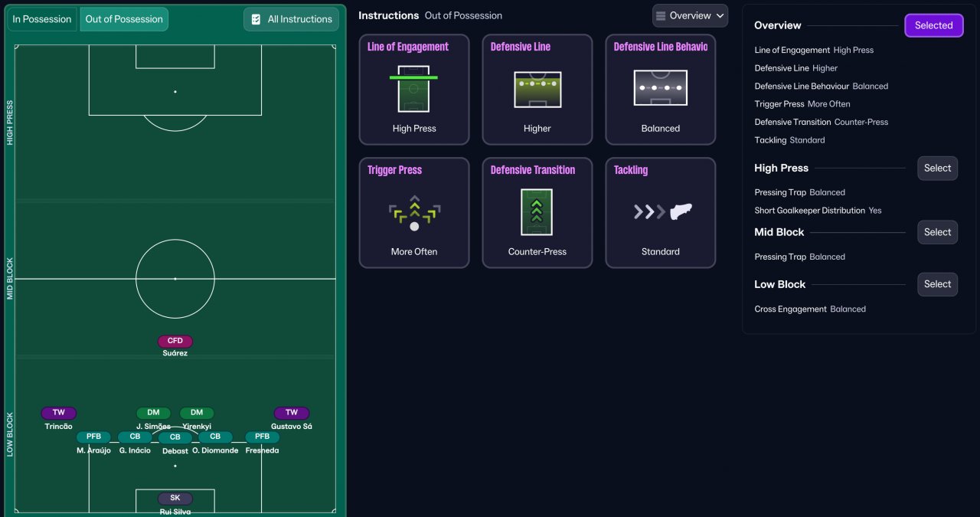Viewport: 980px width, 517px height.
Task: Click the Selected button for Overview
Action: click(x=934, y=25)
